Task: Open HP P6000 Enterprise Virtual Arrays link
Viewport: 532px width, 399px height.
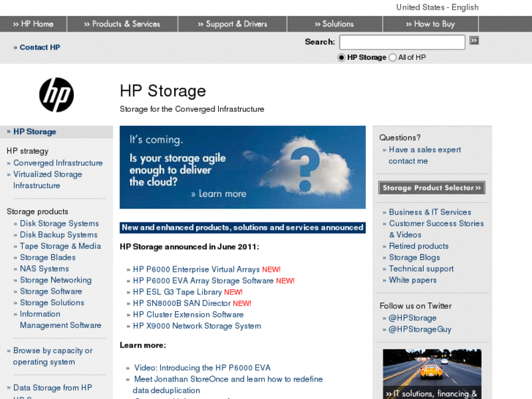Action: [196, 269]
